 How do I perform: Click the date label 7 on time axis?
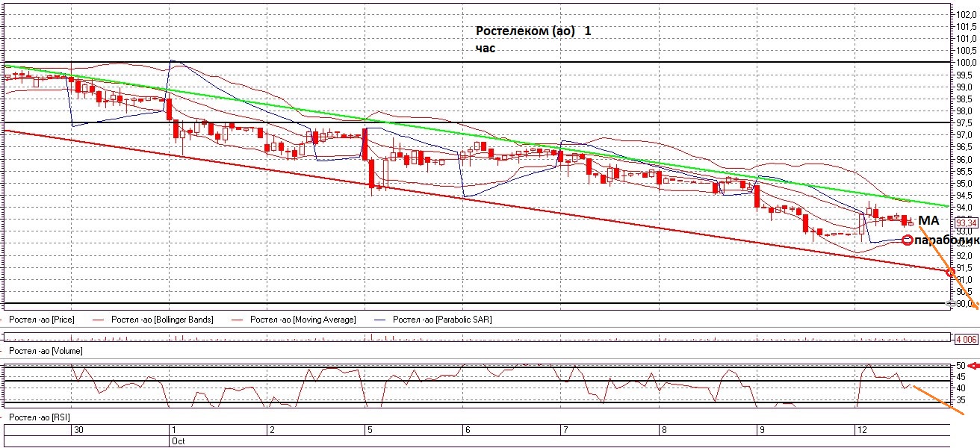point(564,430)
